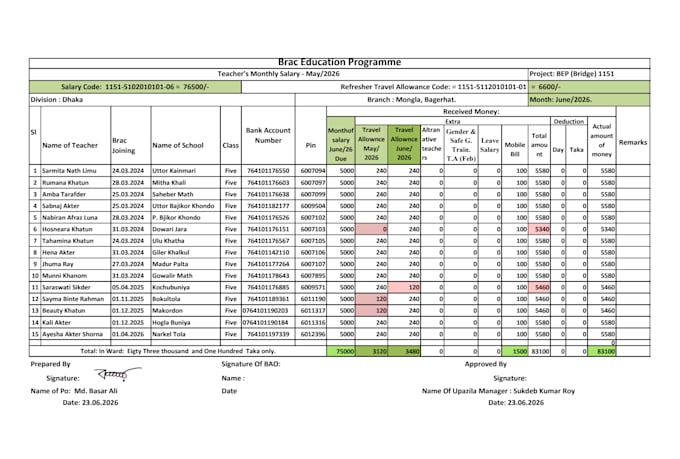Click teacher name 'Amba Tarafder'

[64, 194]
